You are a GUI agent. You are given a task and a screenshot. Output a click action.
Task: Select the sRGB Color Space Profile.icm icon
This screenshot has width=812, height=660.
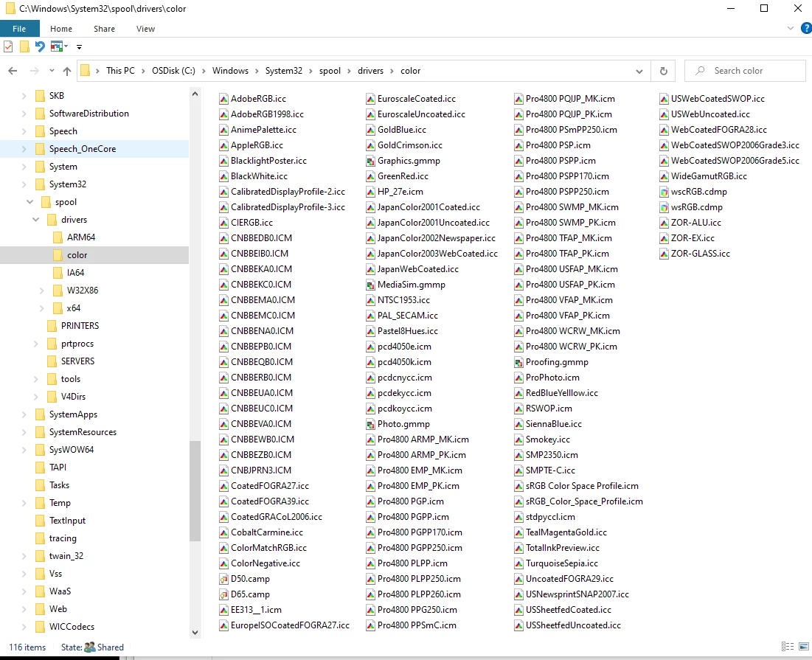518,486
